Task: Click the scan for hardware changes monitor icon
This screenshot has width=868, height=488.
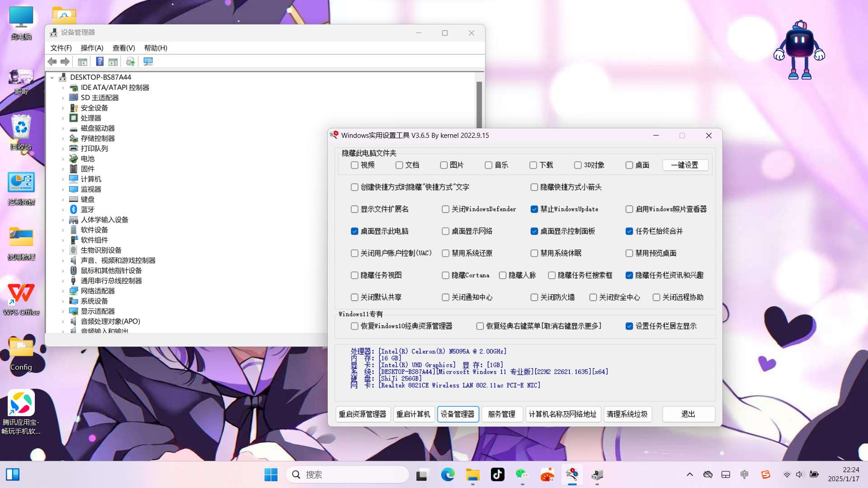Action: tap(148, 61)
